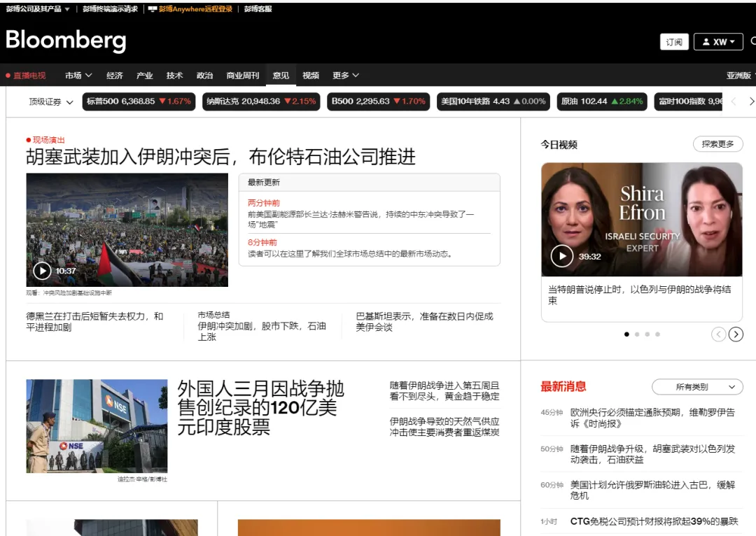Open headline 胡塞武装加入伊朗冲突后

(x=220, y=157)
